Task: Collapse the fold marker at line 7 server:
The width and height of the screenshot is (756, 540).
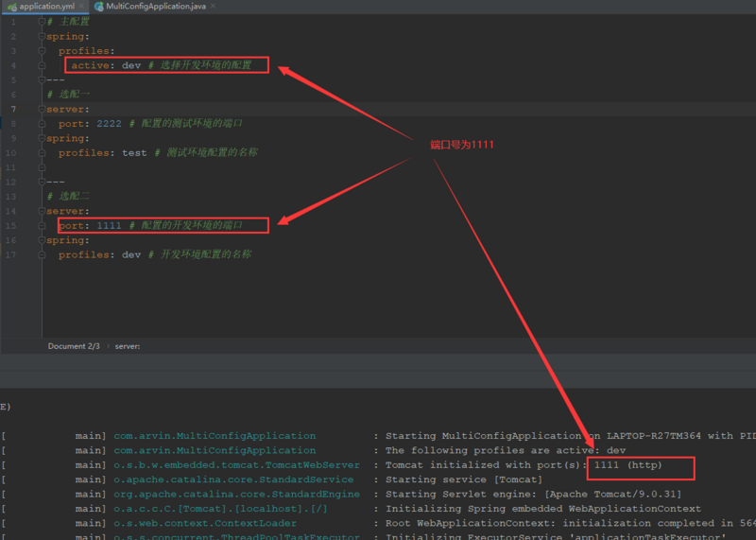Action: coord(42,110)
